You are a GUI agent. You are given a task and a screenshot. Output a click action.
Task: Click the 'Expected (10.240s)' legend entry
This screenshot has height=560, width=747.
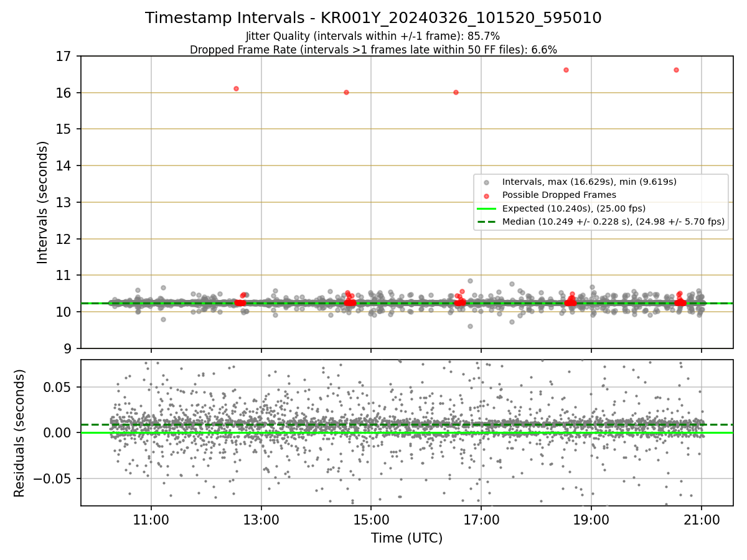[573, 208]
